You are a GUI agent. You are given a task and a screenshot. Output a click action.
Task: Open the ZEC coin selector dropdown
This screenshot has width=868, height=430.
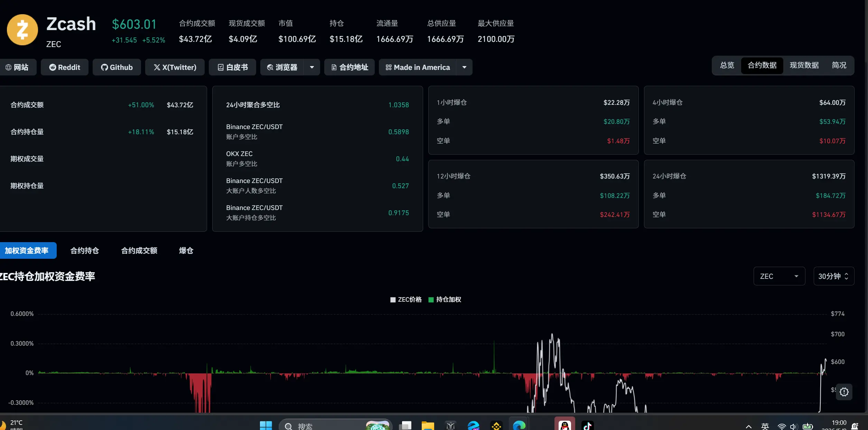[779, 276]
